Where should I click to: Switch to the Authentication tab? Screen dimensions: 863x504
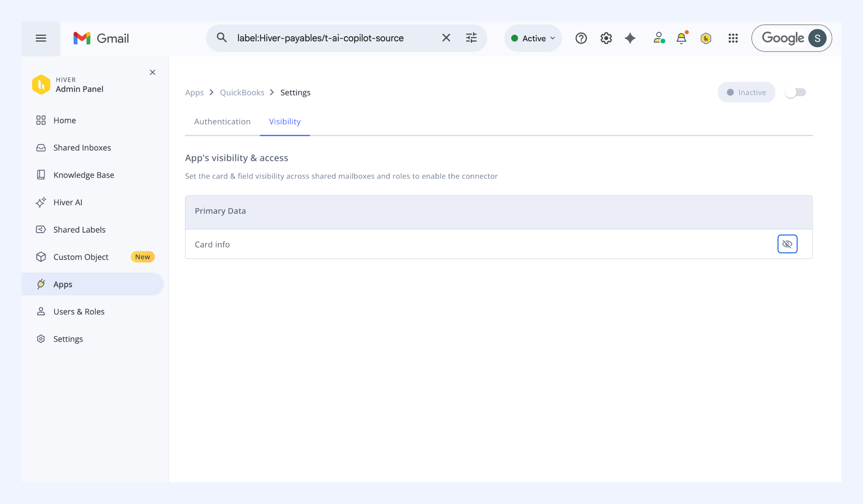tap(222, 122)
